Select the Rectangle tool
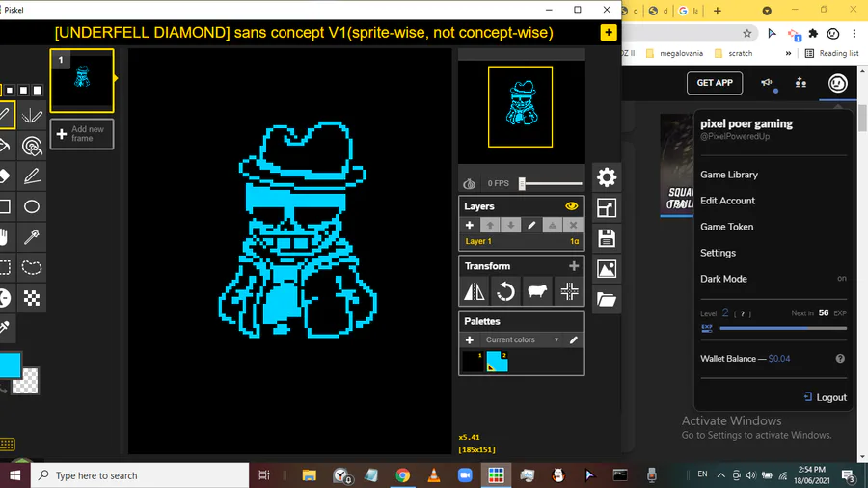The height and width of the screenshot is (488, 868). (x=5, y=206)
